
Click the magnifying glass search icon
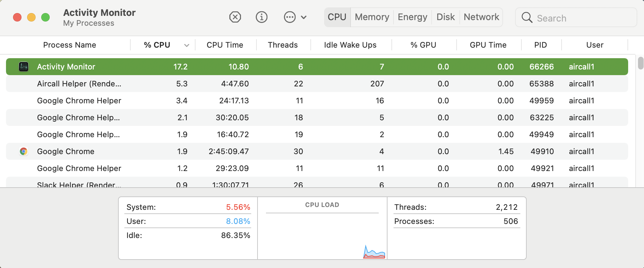click(x=527, y=18)
